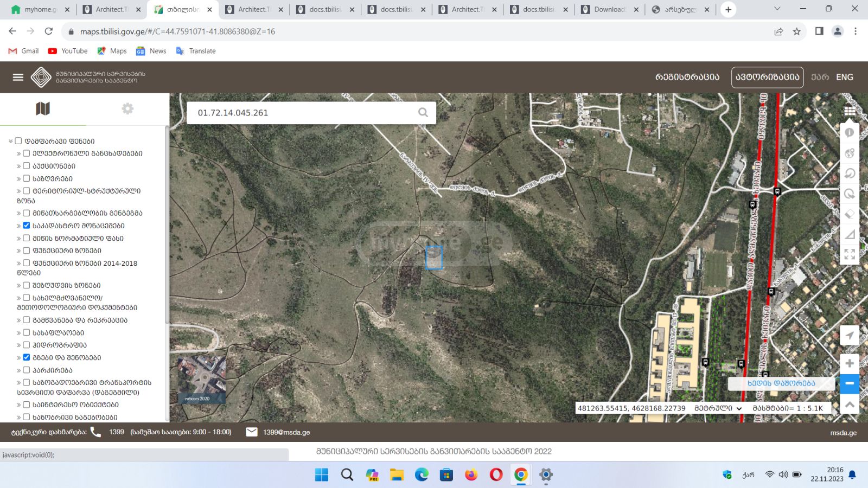Enable საზღვრები layer checkbox
The width and height of the screenshot is (868, 488).
pyautogui.click(x=26, y=178)
